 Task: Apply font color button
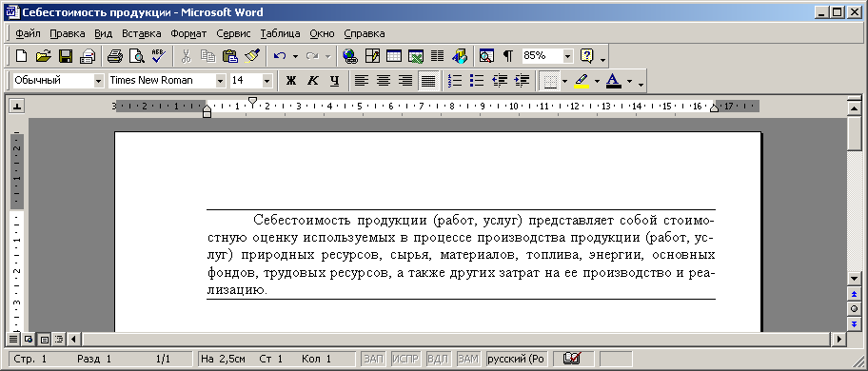point(613,81)
